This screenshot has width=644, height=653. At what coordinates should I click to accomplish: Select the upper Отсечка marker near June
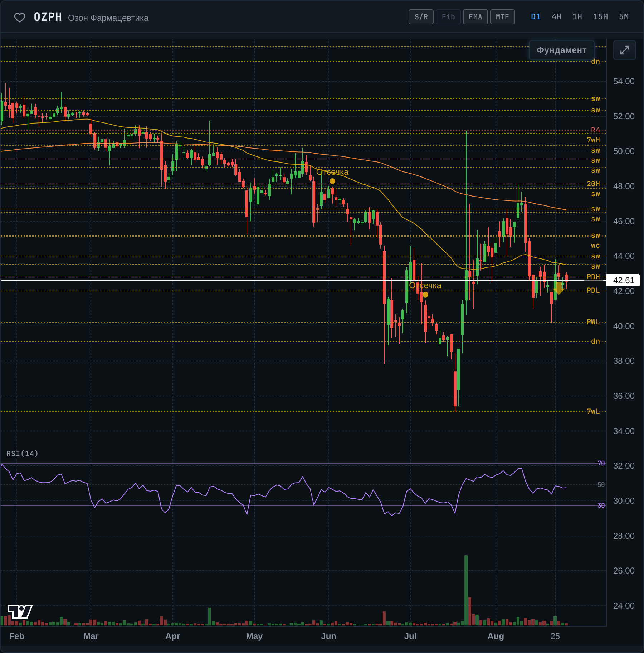click(x=332, y=181)
